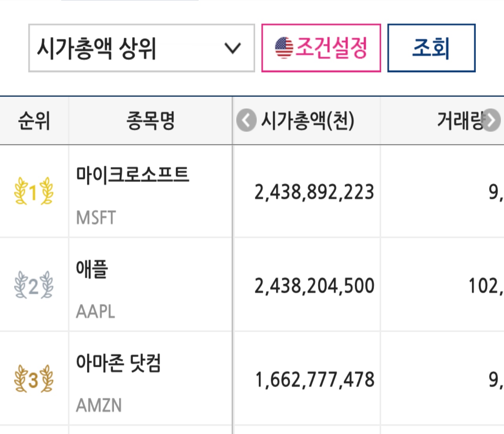Image resolution: width=504 pixels, height=434 pixels.
Task: Open 조건설정 condition settings
Action: [x=321, y=48]
